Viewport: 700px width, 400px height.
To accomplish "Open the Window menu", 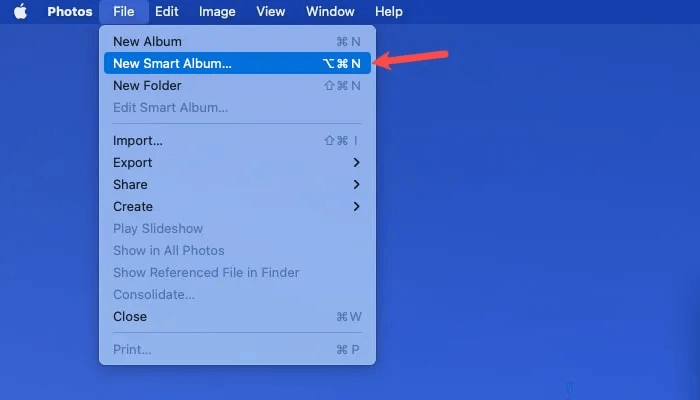I will (330, 12).
